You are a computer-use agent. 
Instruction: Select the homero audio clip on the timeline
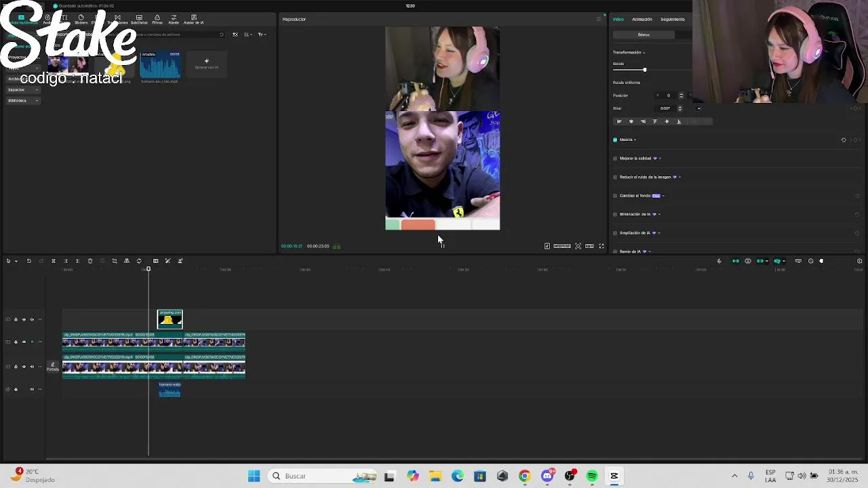point(170,390)
